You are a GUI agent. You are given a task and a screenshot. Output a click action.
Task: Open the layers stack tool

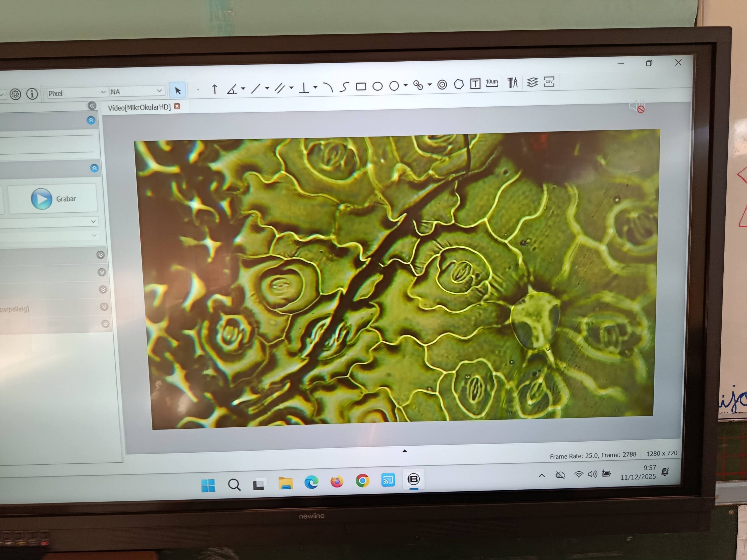pyautogui.click(x=532, y=82)
